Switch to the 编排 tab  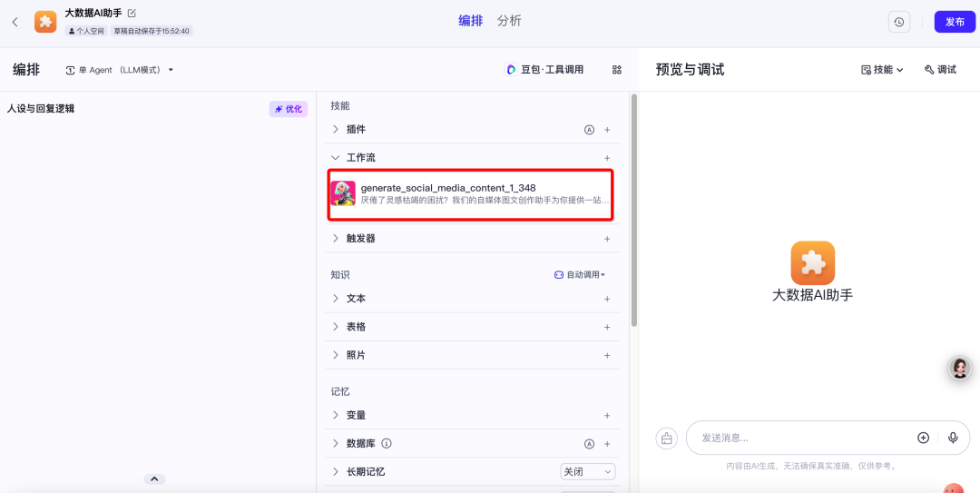[471, 21]
